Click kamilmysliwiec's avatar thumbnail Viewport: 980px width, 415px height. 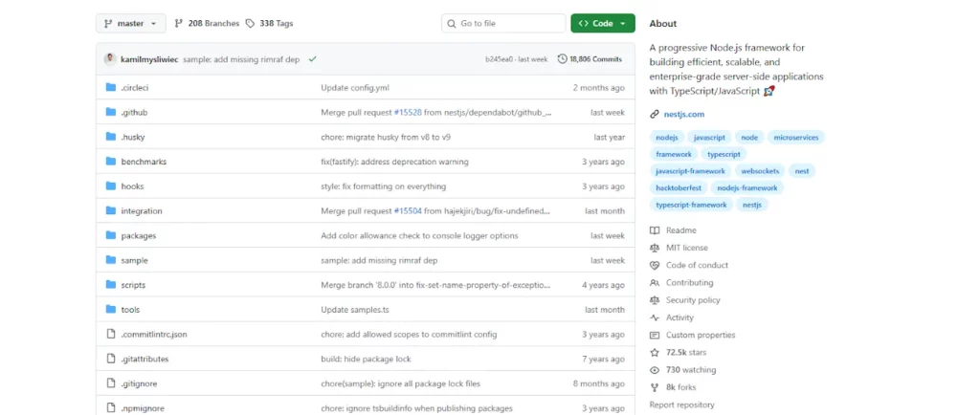click(x=110, y=58)
